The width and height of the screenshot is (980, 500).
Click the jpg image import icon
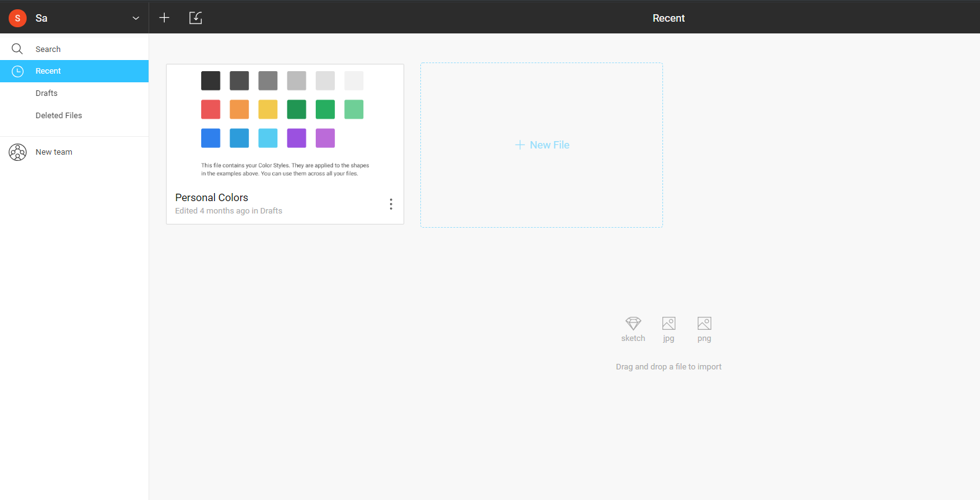[x=669, y=324]
